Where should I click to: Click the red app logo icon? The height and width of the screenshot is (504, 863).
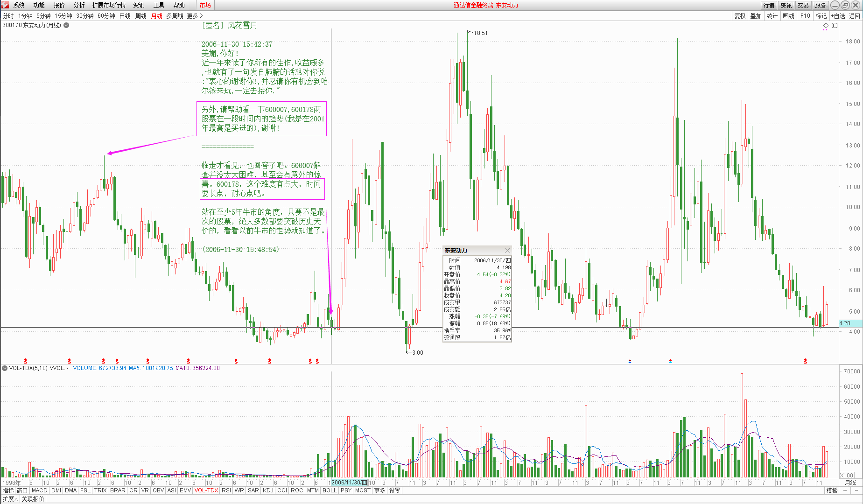(5, 5)
